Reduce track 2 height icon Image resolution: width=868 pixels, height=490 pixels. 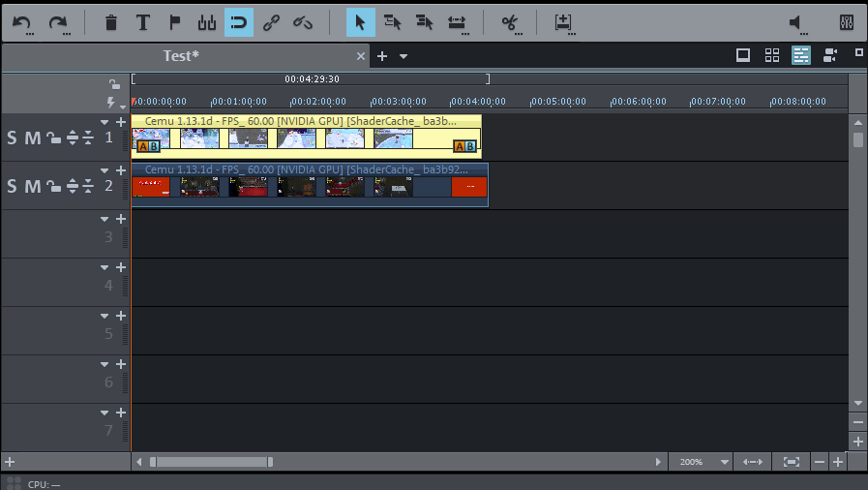(x=88, y=186)
